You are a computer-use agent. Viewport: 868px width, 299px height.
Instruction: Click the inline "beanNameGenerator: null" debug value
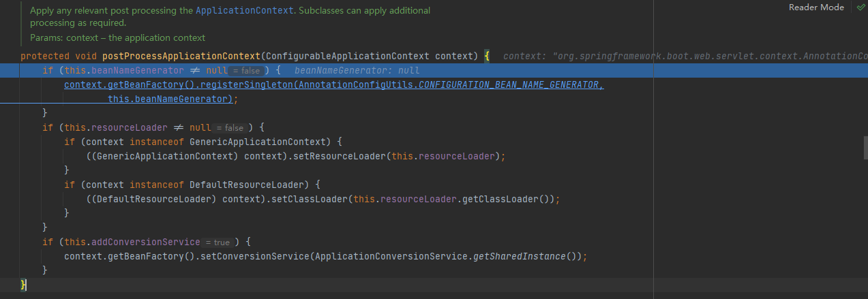click(x=352, y=71)
